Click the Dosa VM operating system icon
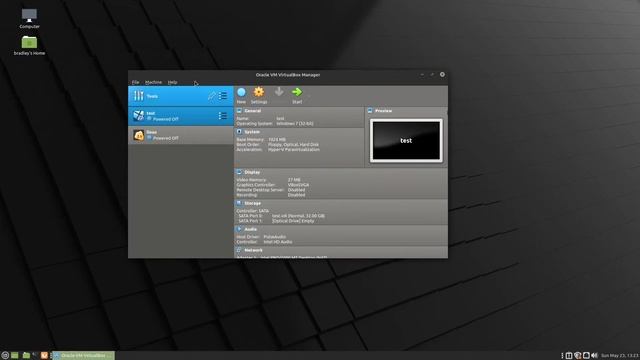Image resolution: width=640 pixels, height=360 pixels. [x=138, y=135]
